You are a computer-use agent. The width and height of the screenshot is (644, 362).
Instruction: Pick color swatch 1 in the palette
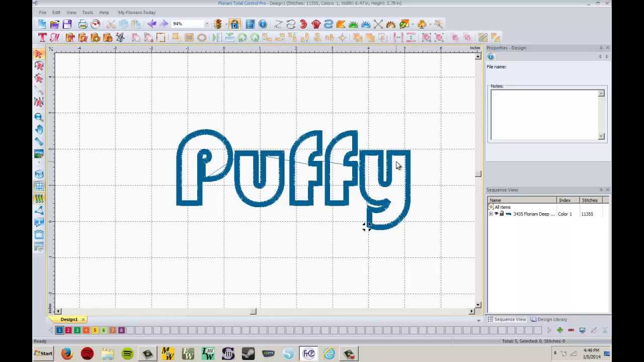(x=59, y=330)
